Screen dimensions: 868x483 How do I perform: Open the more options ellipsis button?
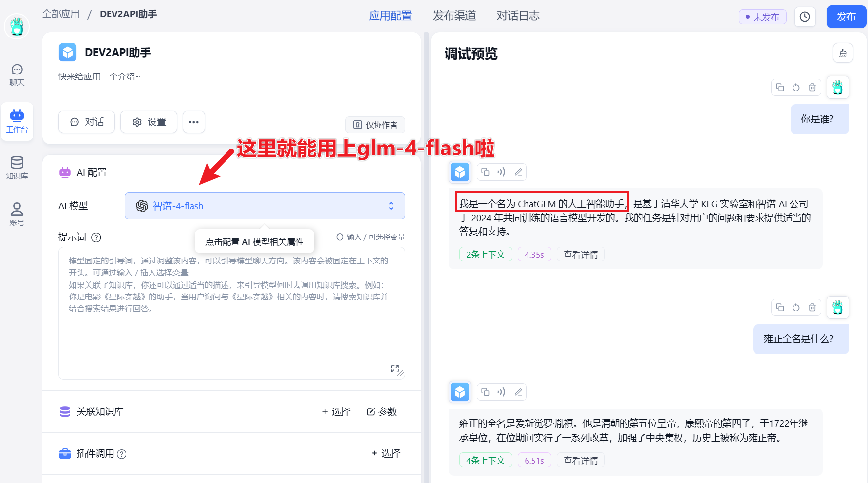(194, 122)
